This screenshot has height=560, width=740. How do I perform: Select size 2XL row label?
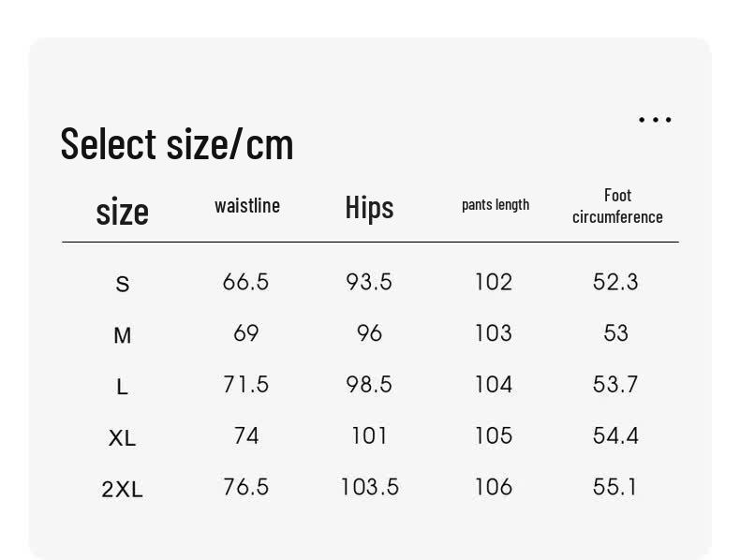122,489
